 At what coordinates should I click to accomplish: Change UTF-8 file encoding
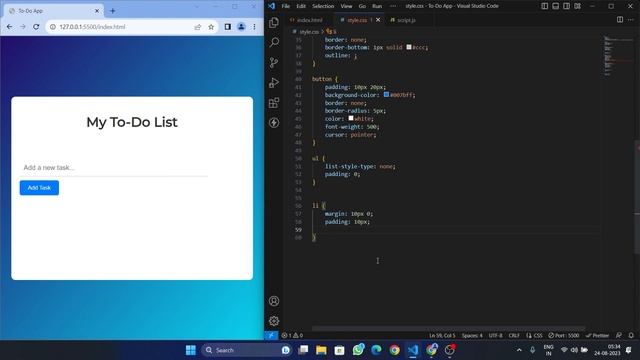[x=496, y=336]
